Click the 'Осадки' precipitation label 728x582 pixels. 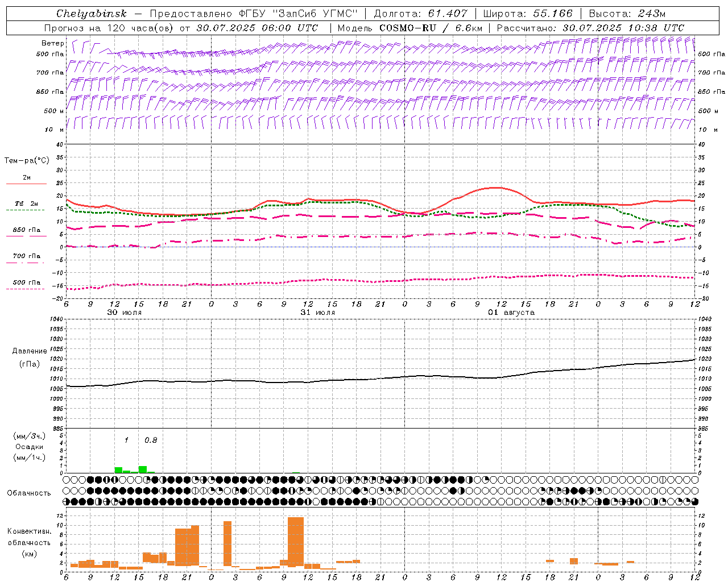tap(30, 447)
